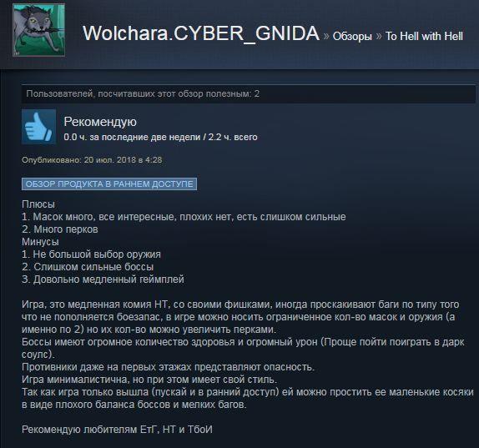This screenshot has width=479, height=448.
Task: Click the Плюсы heading in the review
Action: [38, 204]
